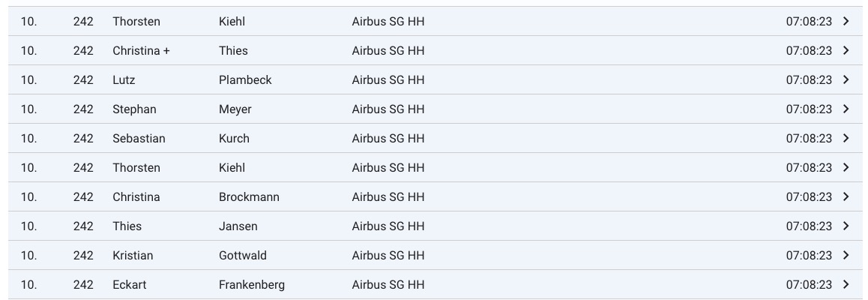868x300 pixels.
Task: Click the first name Stephan
Action: (134, 109)
